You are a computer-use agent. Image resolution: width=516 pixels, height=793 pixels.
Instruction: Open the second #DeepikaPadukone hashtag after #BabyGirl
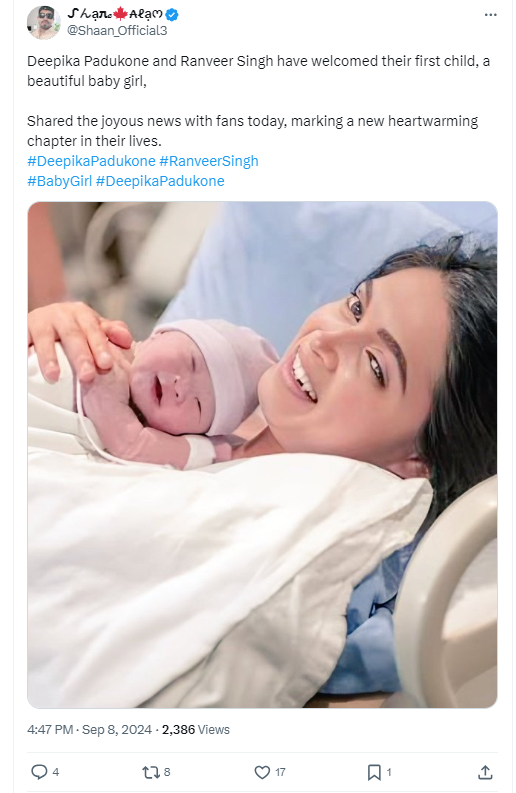click(x=160, y=181)
